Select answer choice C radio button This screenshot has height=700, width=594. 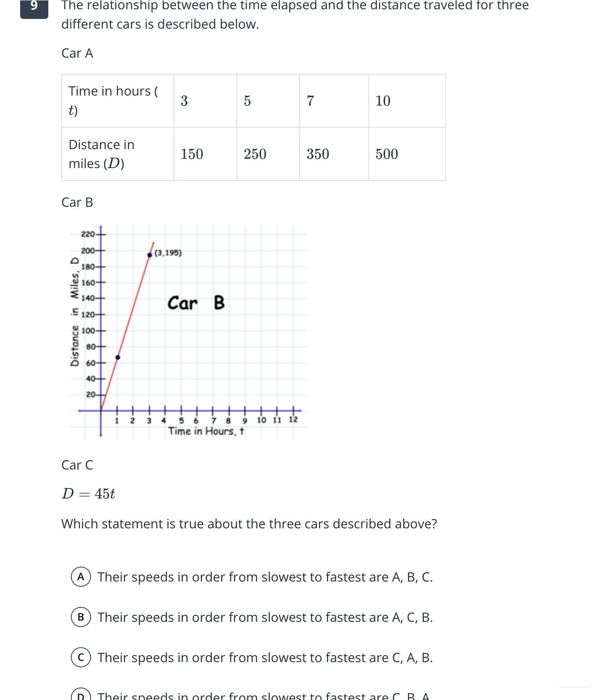[81, 657]
